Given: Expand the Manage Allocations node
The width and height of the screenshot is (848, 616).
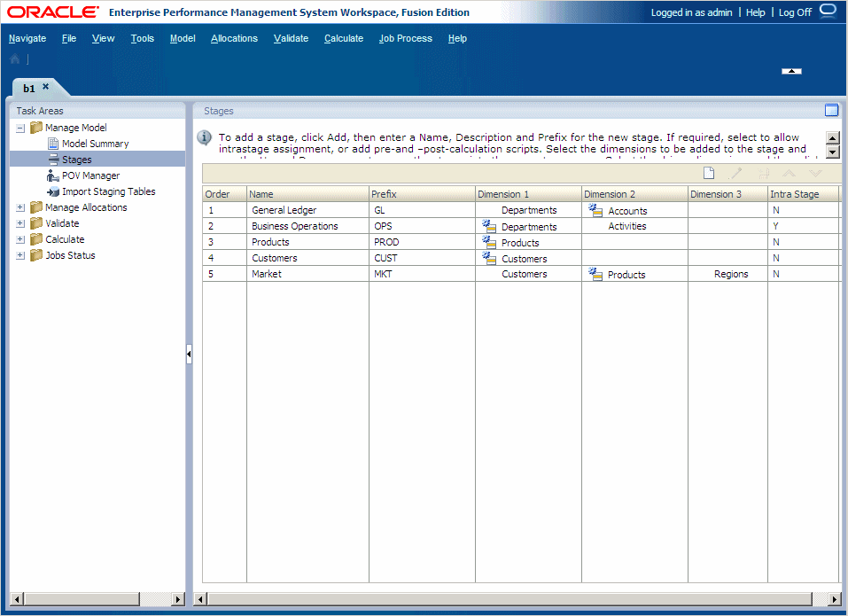Looking at the screenshot, I should point(19,207).
